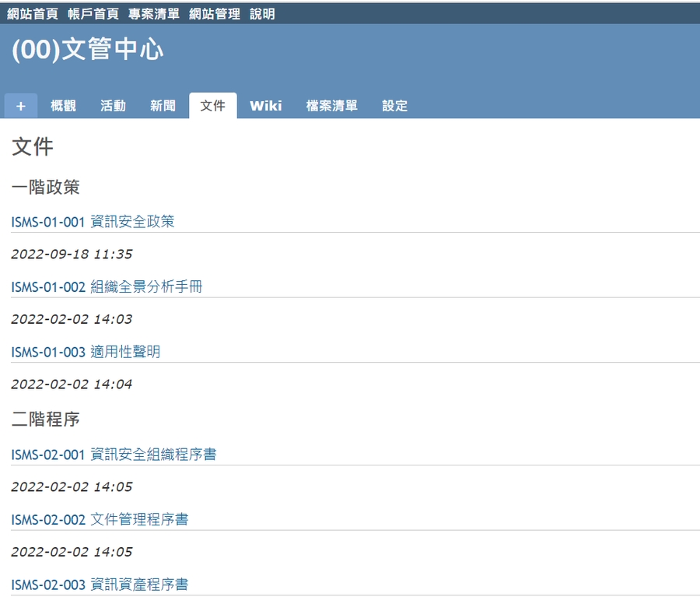Click the (00)文管中心 project title
700x597 pixels.
coord(88,50)
